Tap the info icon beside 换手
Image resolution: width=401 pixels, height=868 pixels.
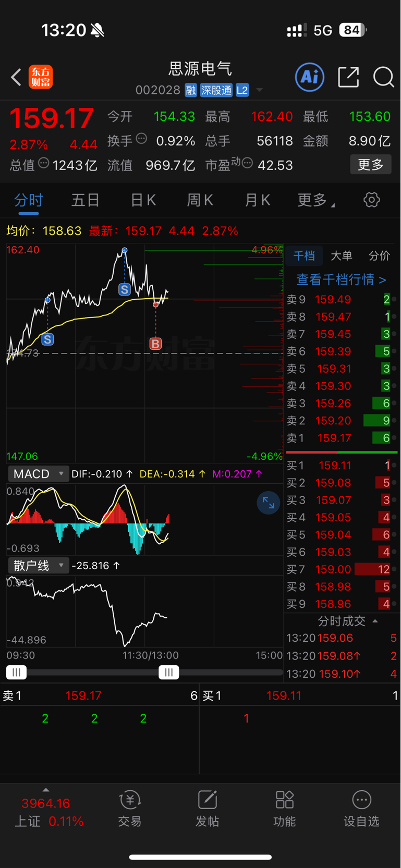[141, 139]
